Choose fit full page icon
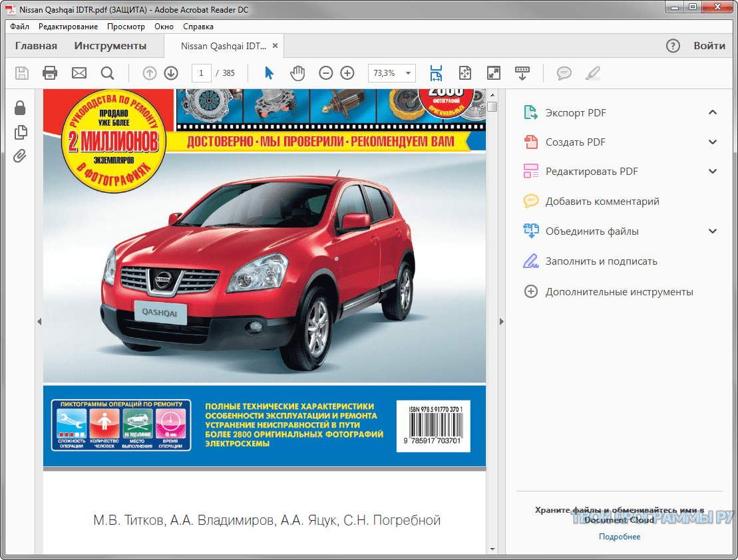Viewport: 738px width, 560px height. click(x=465, y=73)
